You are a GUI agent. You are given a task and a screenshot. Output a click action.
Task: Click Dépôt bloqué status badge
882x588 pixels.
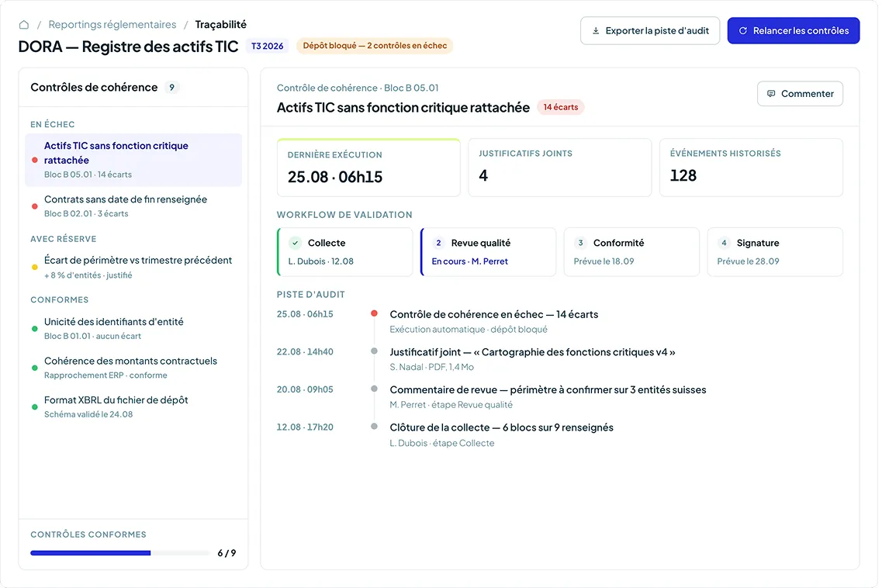point(375,46)
